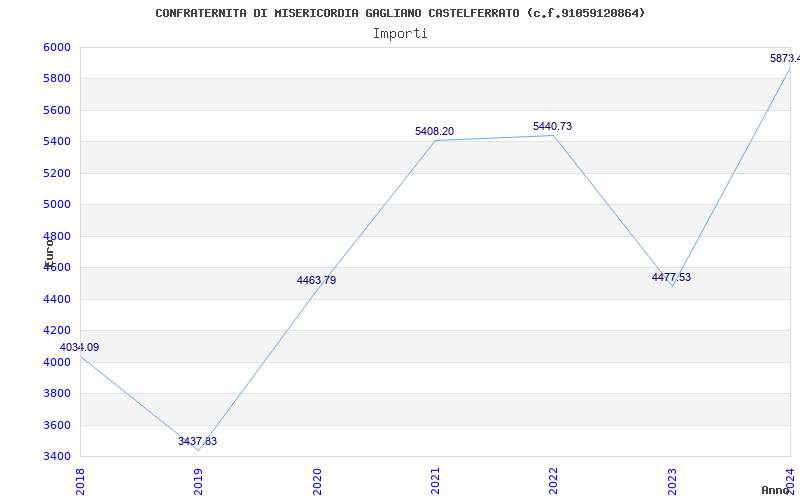Click the data label 5408.20
This screenshot has height=500, width=800.
click(434, 131)
